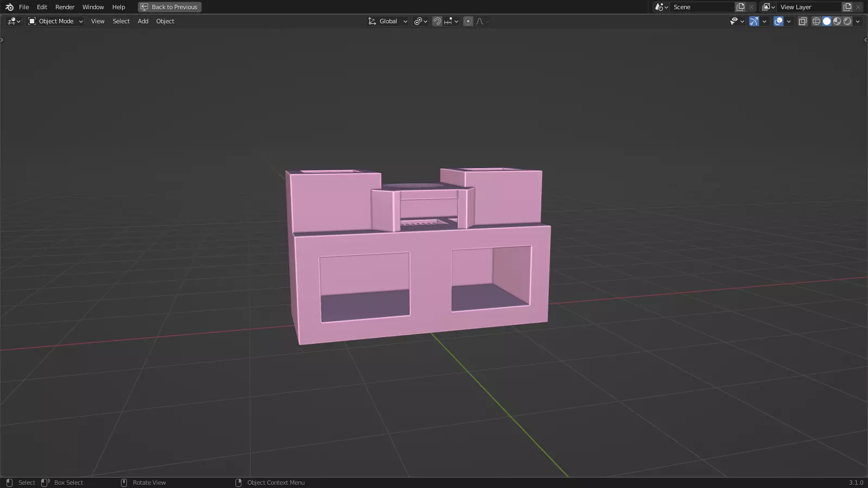Click the Scene name field

[703, 7]
